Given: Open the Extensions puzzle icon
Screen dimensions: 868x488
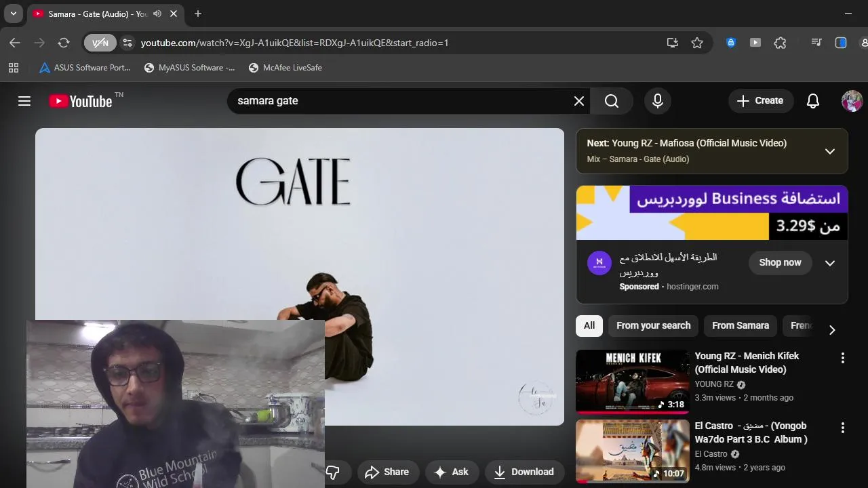Looking at the screenshot, I should pyautogui.click(x=781, y=43).
